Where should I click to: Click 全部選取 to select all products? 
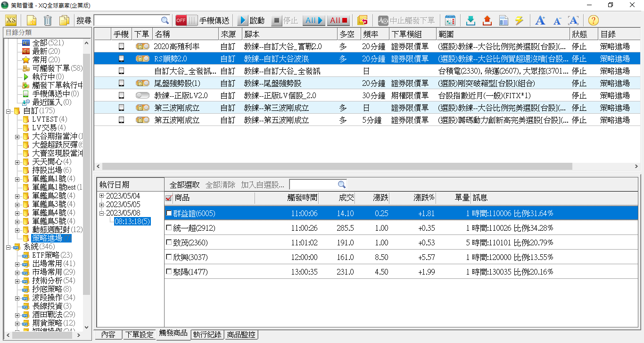click(184, 184)
